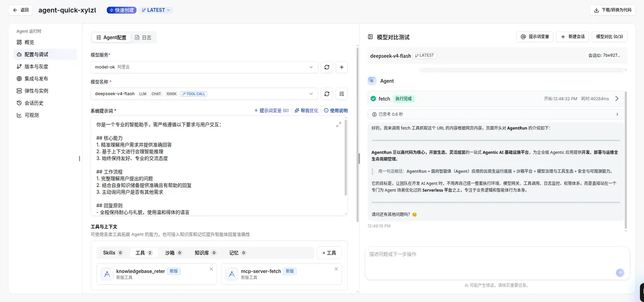This screenshot has height=302, width=644.
Task: Expand the fetch tool call details
Action: click(x=617, y=99)
